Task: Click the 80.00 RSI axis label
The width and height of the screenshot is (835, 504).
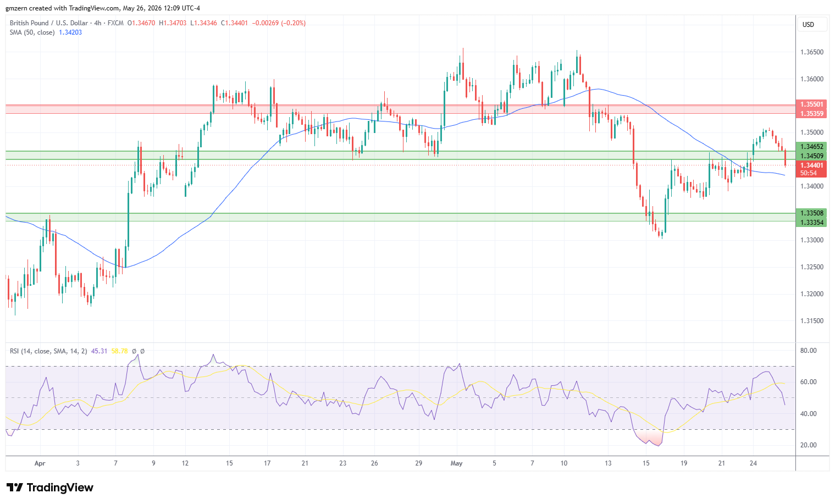Action: coord(809,351)
